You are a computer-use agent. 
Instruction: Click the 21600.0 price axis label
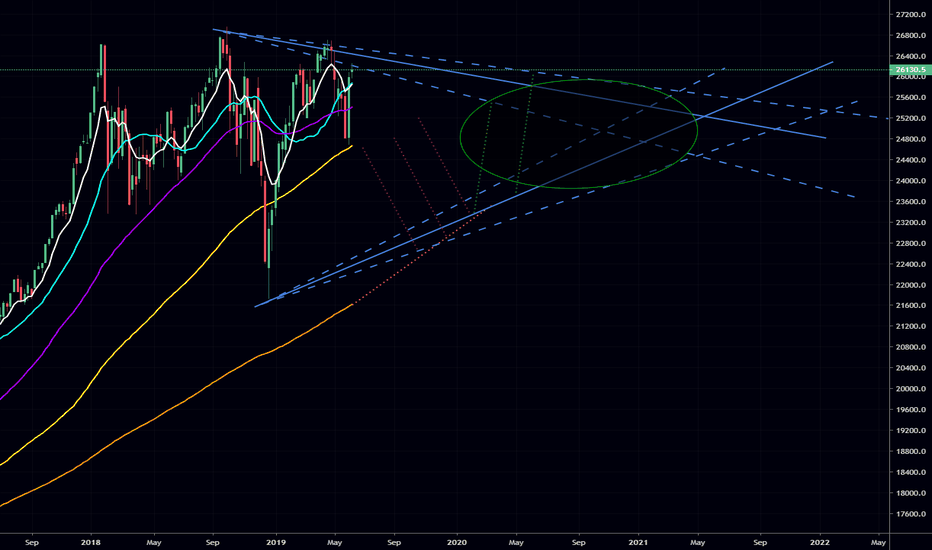click(911, 306)
